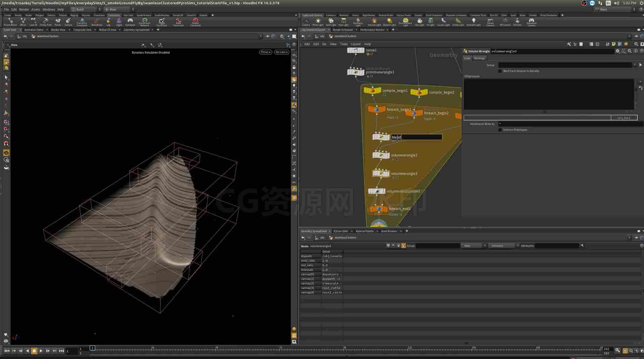Open the Render menu
This screenshot has width=644, height=359.
(24, 9)
